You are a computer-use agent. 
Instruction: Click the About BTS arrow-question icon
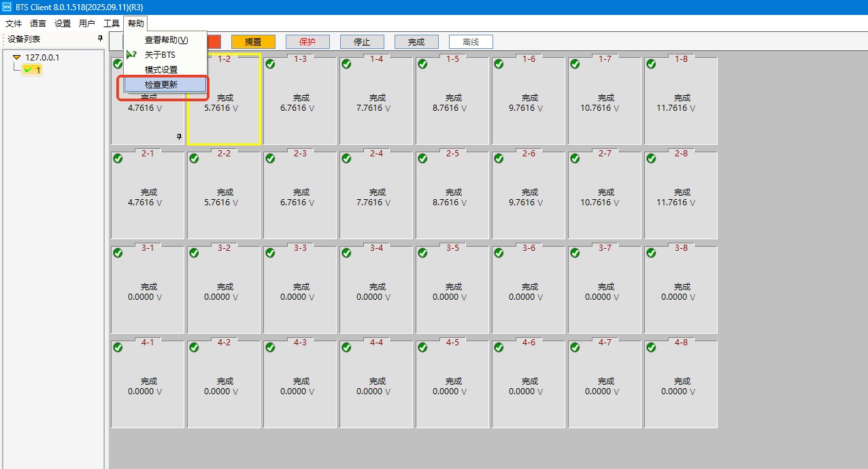pos(131,55)
